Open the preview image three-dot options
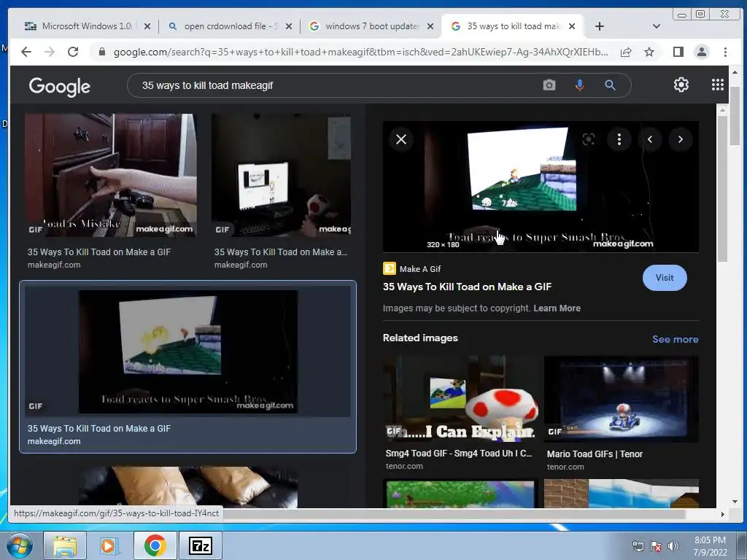The height and width of the screenshot is (560, 747). [619, 139]
